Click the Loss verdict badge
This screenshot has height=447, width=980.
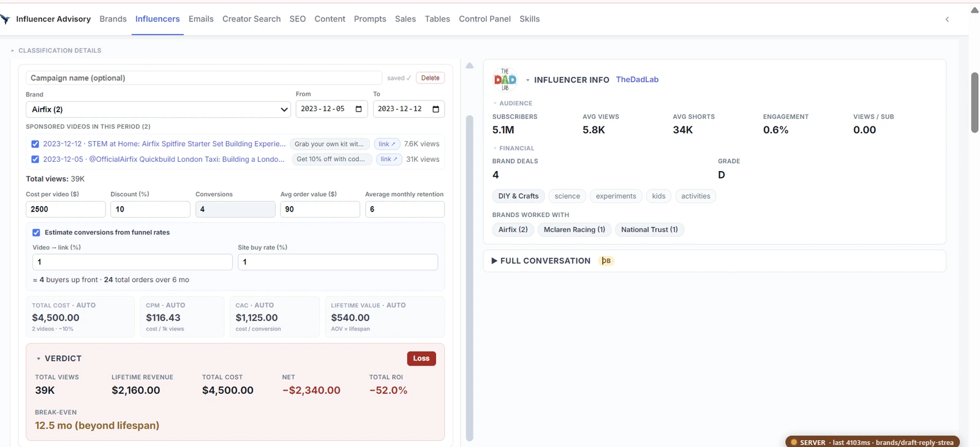coord(421,359)
